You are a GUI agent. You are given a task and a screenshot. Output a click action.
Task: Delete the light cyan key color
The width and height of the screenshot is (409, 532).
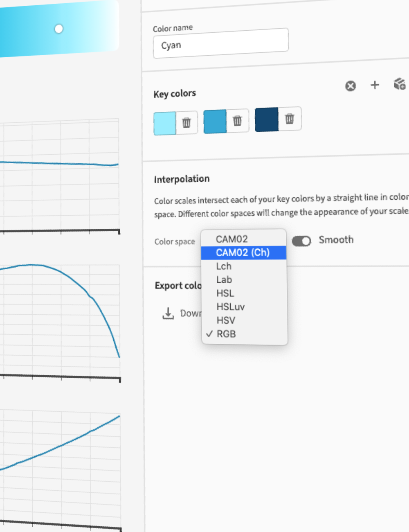187,122
